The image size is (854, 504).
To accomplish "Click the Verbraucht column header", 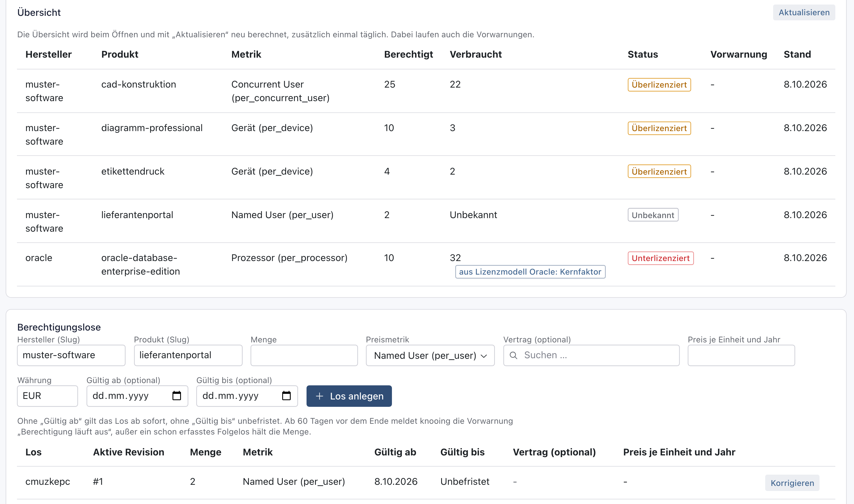I will (x=475, y=54).
